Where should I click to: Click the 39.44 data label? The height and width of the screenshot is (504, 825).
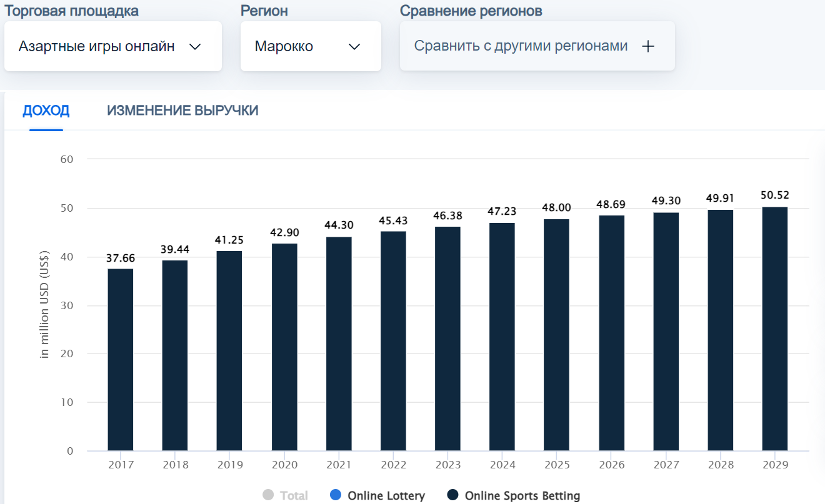click(175, 249)
